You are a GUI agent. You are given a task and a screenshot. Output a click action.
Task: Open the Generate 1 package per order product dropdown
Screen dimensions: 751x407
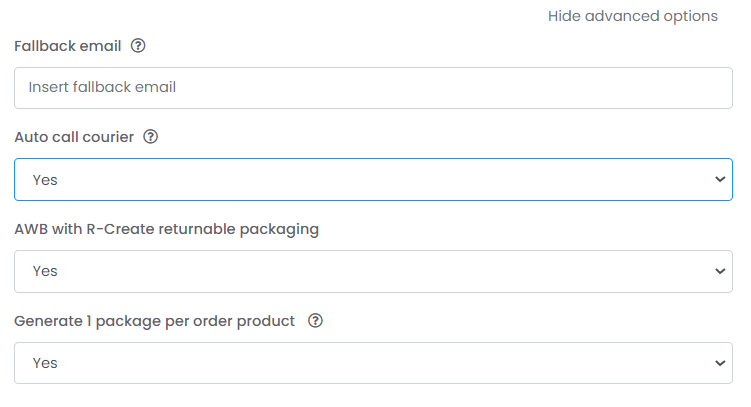click(x=373, y=363)
